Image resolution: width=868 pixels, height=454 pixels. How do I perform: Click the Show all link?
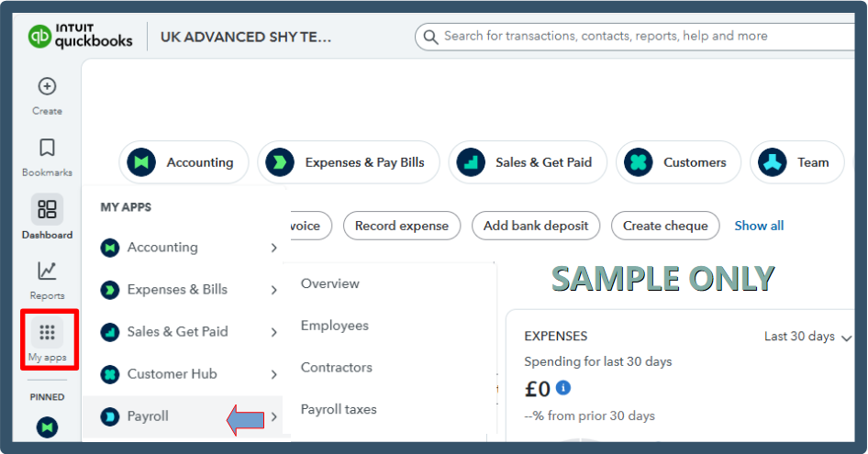tap(759, 226)
